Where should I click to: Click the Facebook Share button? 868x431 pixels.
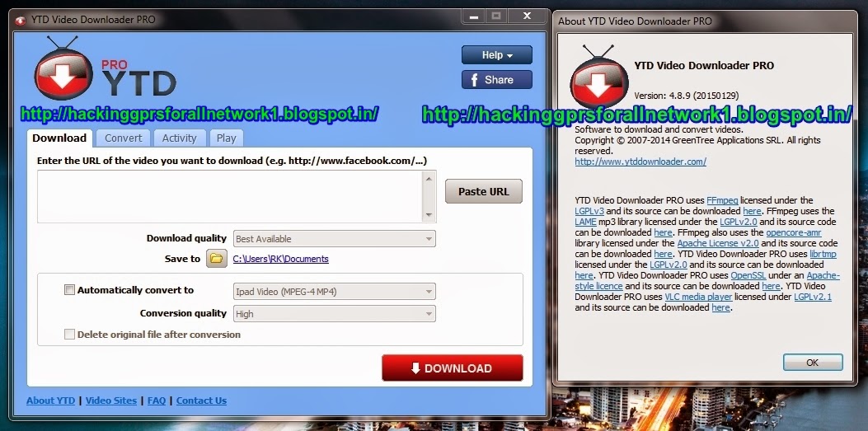[496, 80]
